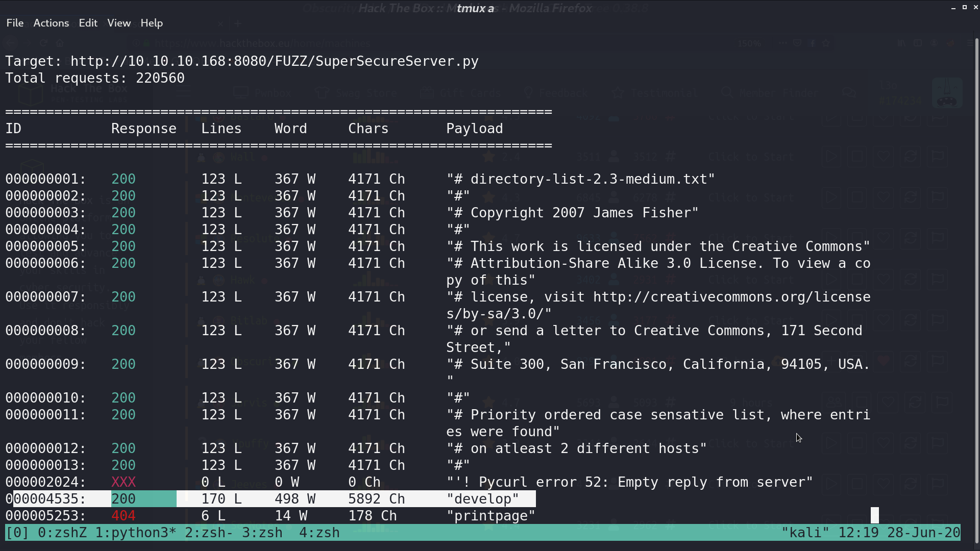The width and height of the screenshot is (980, 551).
Task: Open the Actions menu
Action: coord(51,23)
